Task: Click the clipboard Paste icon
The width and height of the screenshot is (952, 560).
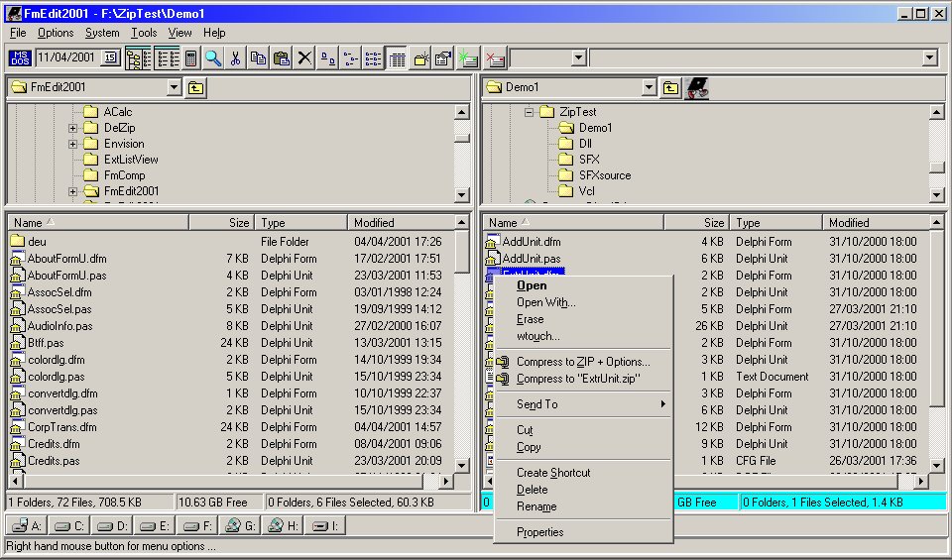Action: click(281, 58)
